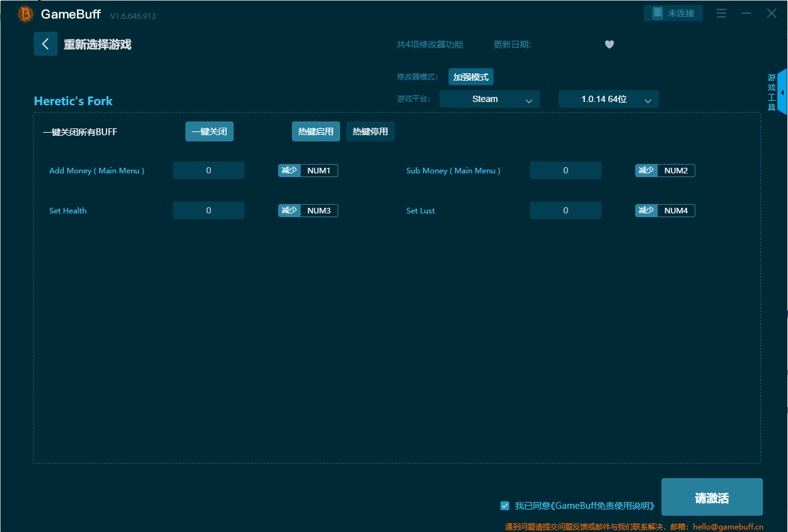This screenshot has height=532, width=788.
Task: Minimize the GameBuff window
Action: 746,13
